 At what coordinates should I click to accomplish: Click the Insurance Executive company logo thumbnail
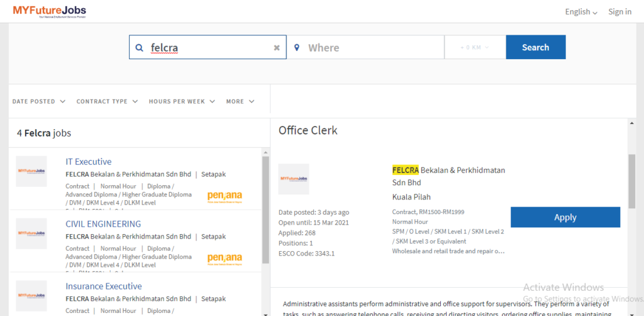(x=31, y=295)
